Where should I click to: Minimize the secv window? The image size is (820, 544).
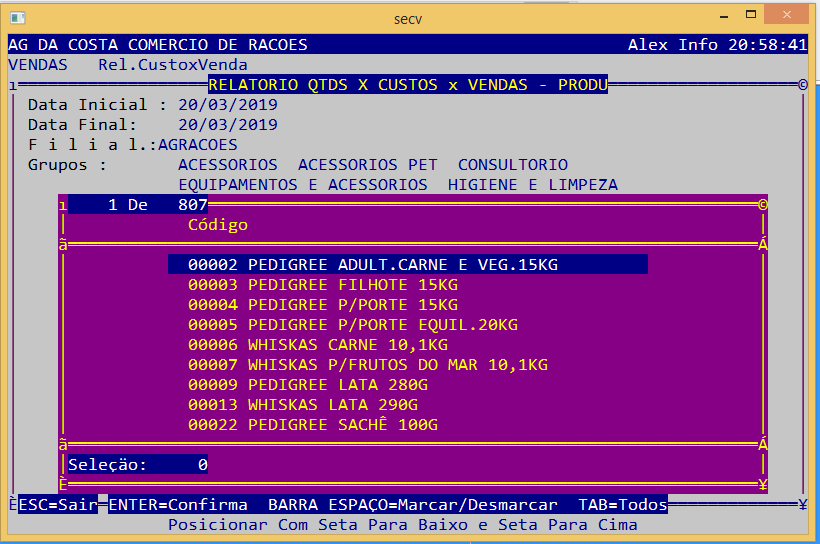point(724,16)
